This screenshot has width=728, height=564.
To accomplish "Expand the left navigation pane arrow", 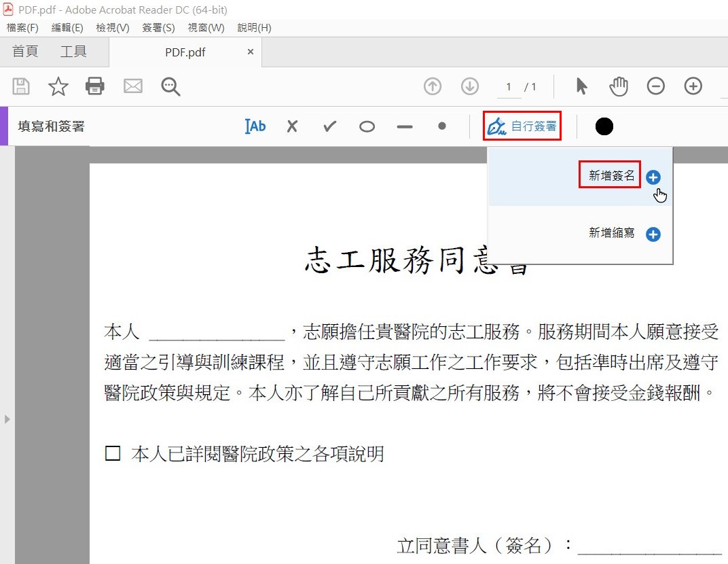I will [x=7, y=419].
